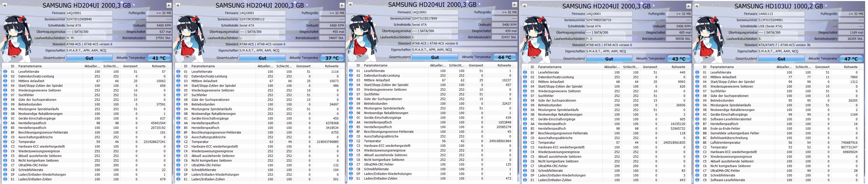Go to next disk in H: M: panel

pos(169,5)
